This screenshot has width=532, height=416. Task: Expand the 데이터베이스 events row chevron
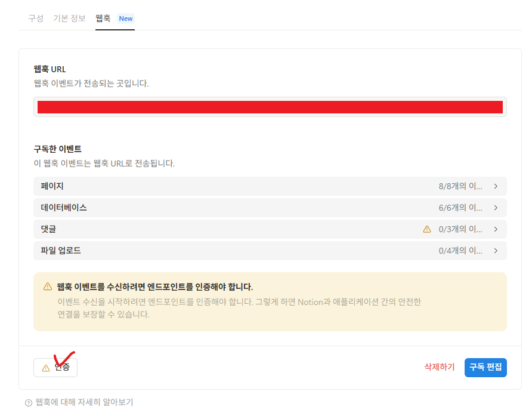[x=496, y=208]
